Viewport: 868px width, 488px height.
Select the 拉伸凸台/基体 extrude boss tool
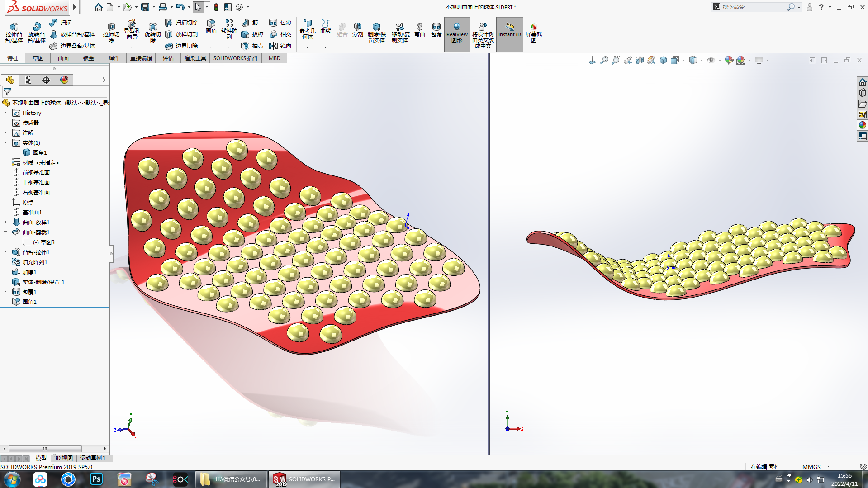click(x=14, y=33)
